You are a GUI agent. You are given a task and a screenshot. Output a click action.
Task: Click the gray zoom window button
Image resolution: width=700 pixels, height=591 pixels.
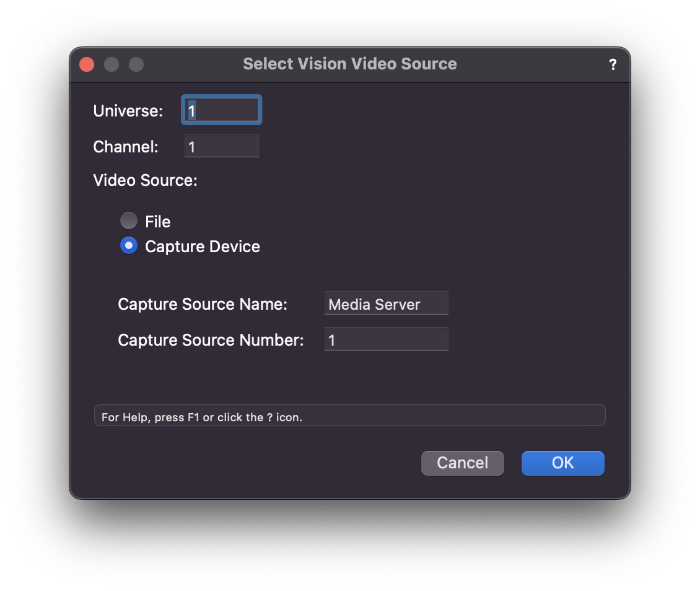click(136, 64)
